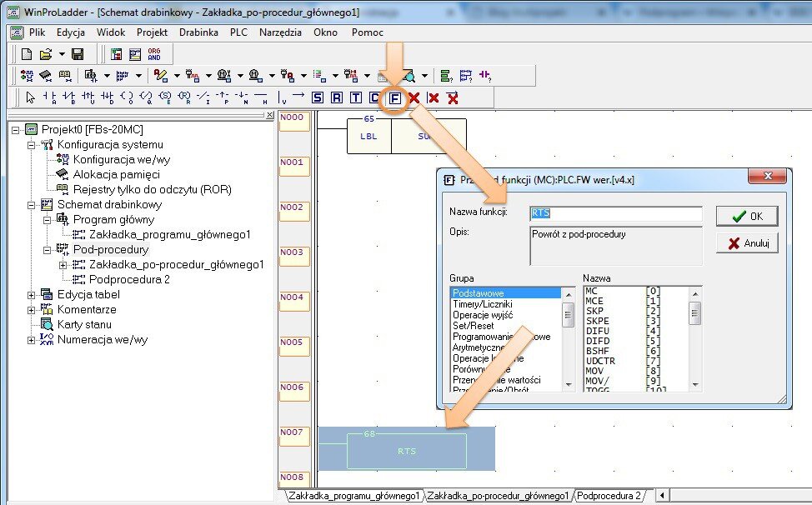Select Podstawowe group in the list
Image resolution: width=812 pixels, height=505 pixels.
coord(505,293)
